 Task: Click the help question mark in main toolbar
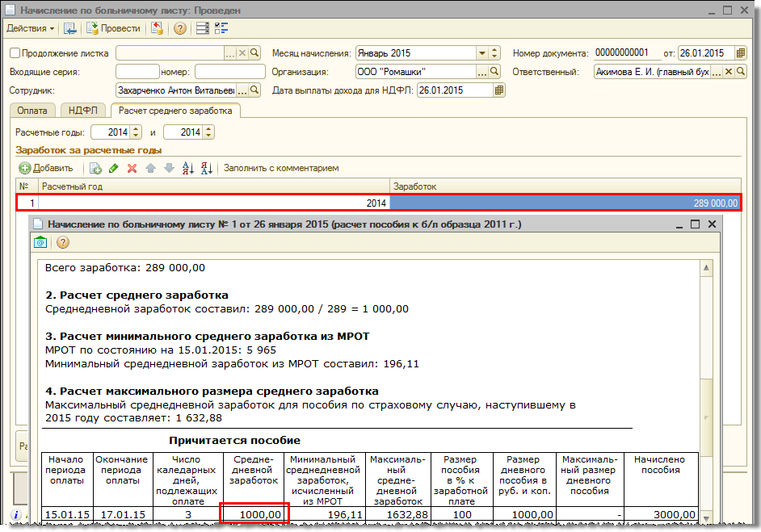[179, 28]
